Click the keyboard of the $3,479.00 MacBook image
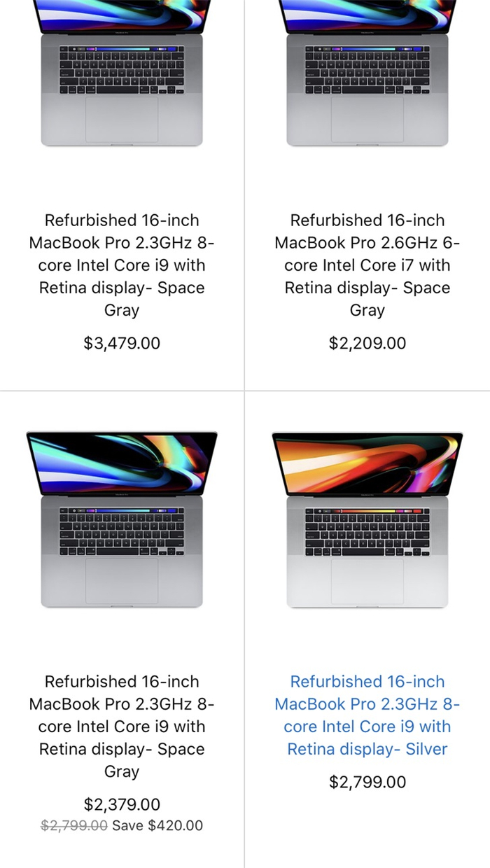 (x=122, y=71)
